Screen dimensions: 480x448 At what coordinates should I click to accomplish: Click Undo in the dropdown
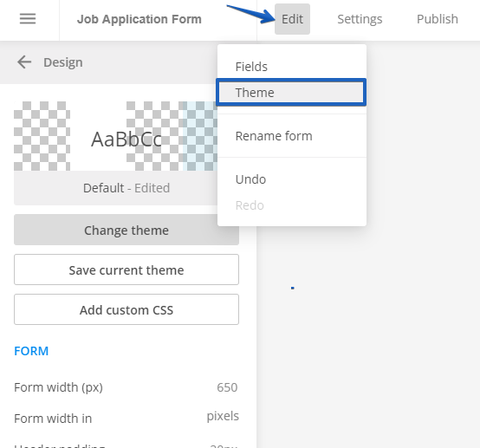pos(291,179)
